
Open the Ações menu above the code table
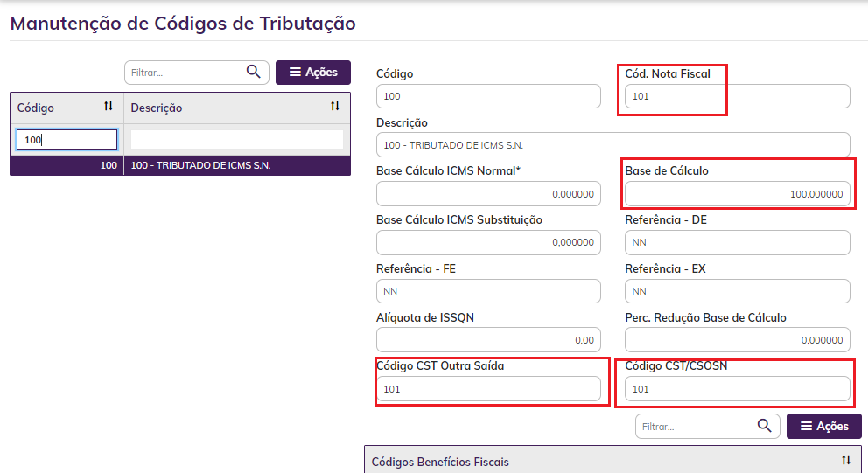(313, 73)
